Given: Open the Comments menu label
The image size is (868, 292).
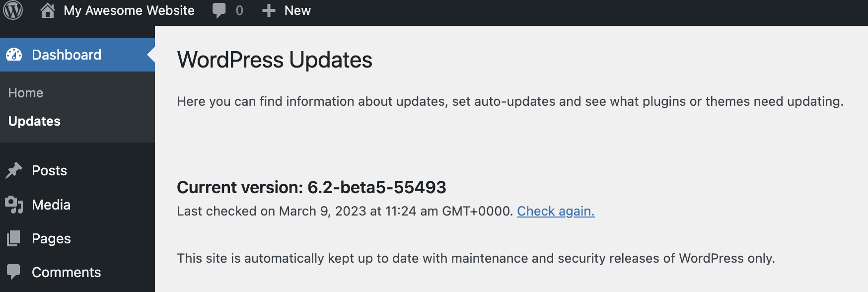Looking at the screenshot, I should click(x=66, y=272).
